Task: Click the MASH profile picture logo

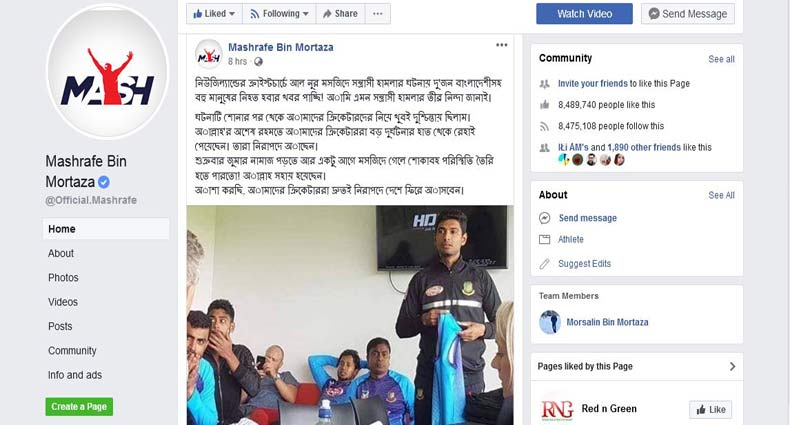Action: click(107, 71)
